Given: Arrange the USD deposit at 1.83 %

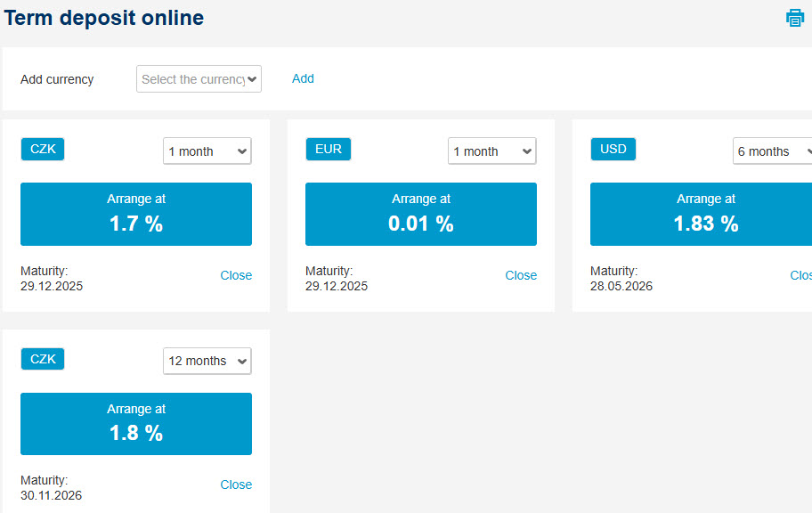Looking at the screenshot, I should point(702,214).
